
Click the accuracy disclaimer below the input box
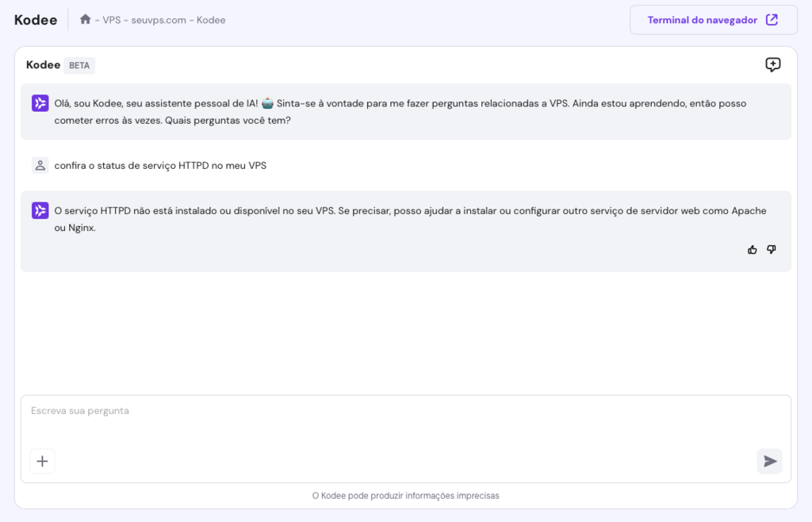click(x=406, y=495)
